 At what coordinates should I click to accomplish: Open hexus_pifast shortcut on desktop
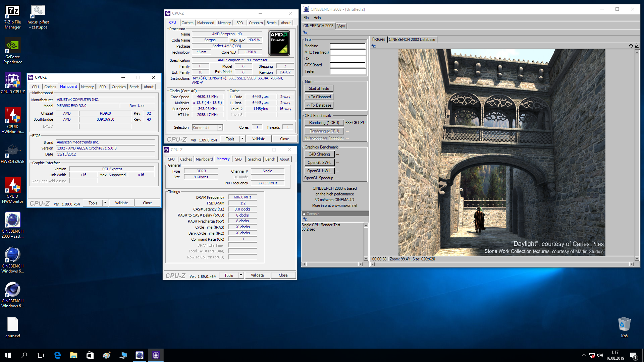(38, 17)
